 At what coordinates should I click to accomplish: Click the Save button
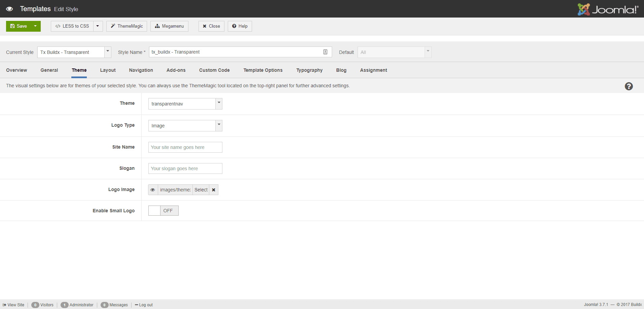(19, 26)
